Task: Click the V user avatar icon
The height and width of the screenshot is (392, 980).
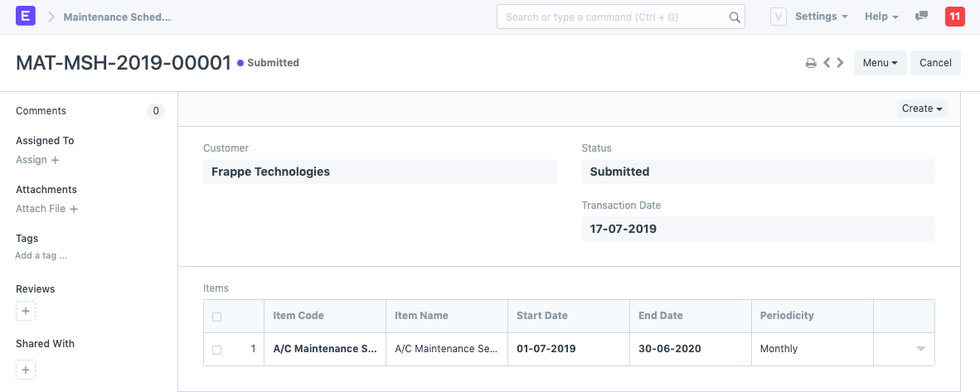Action: (x=779, y=17)
